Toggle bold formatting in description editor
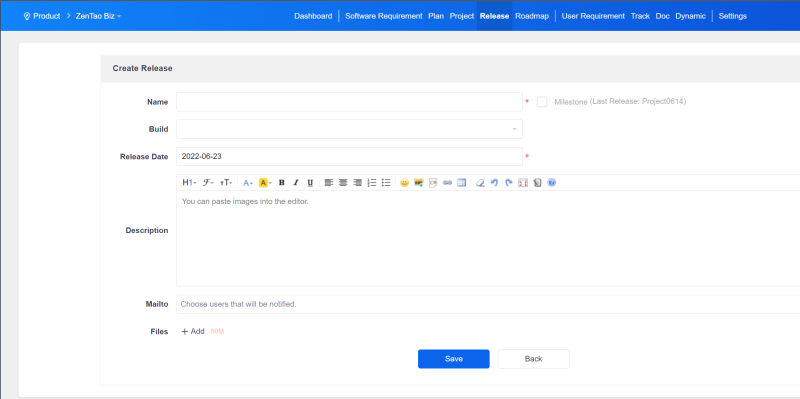Viewport: 800px width, 399px height. [281, 183]
